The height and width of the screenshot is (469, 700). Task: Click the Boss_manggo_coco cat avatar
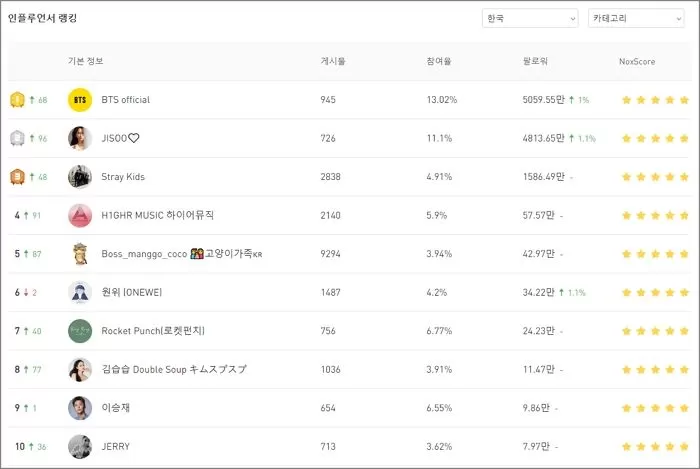click(80, 254)
